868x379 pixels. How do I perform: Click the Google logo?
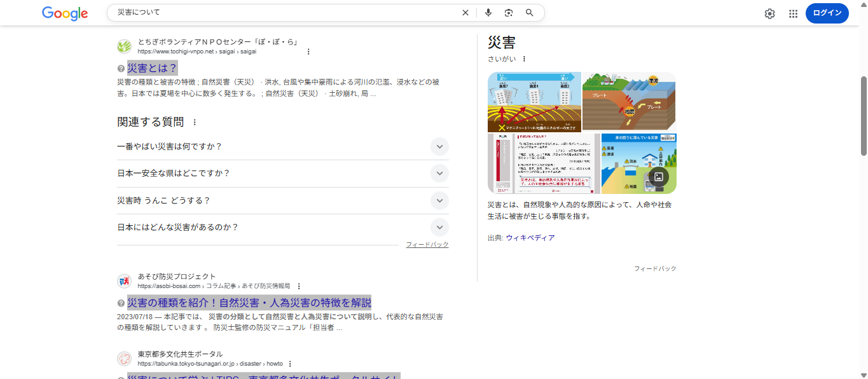coord(65,13)
